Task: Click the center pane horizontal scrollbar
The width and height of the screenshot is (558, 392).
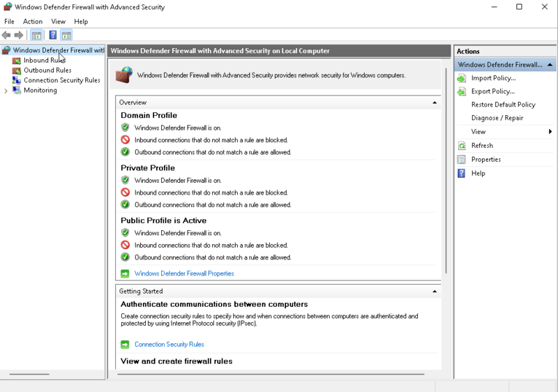Action: 271,375
